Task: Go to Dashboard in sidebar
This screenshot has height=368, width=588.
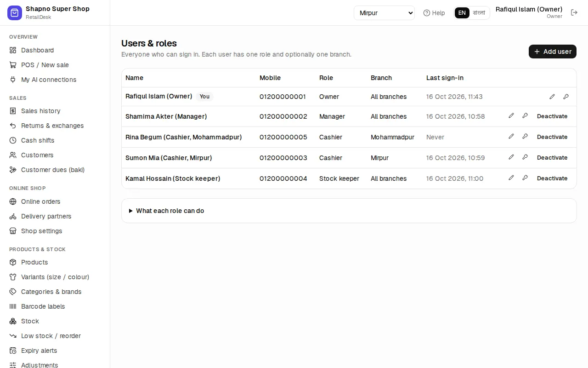Action: click(x=55, y=50)
